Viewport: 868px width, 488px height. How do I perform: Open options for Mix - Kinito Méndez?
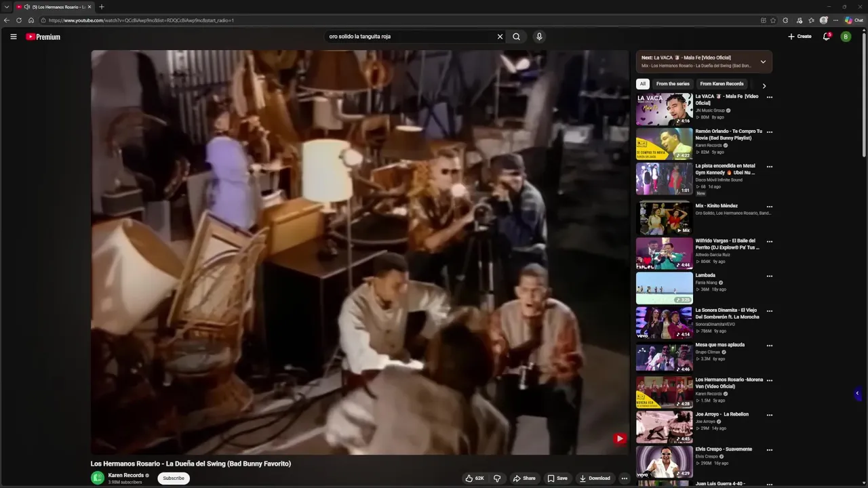769,207
